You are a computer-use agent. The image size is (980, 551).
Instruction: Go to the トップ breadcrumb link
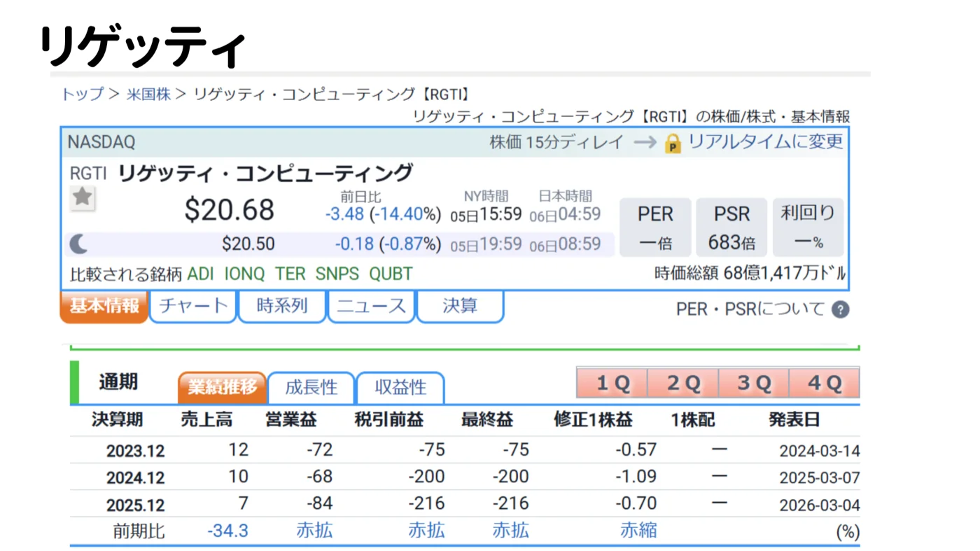tap(83, 95)
